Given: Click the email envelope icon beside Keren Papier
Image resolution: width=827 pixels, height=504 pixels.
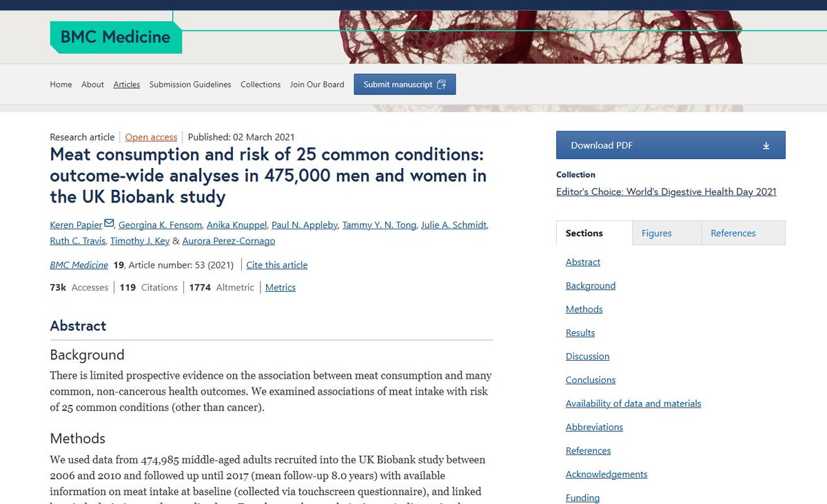Looking at the screenshot, I should (x=109, y=224).
